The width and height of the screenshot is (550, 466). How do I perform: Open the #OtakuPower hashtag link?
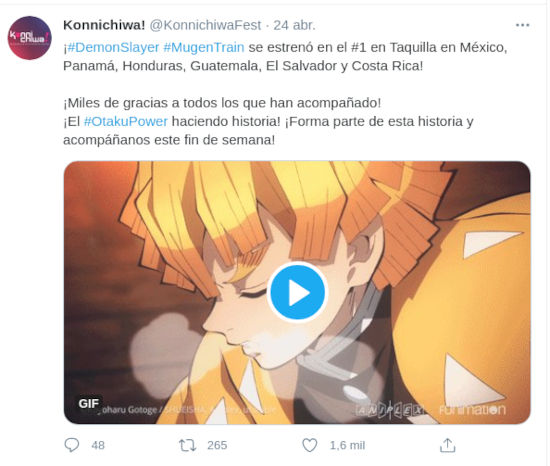pyautogui.click(x=126, y=122)
